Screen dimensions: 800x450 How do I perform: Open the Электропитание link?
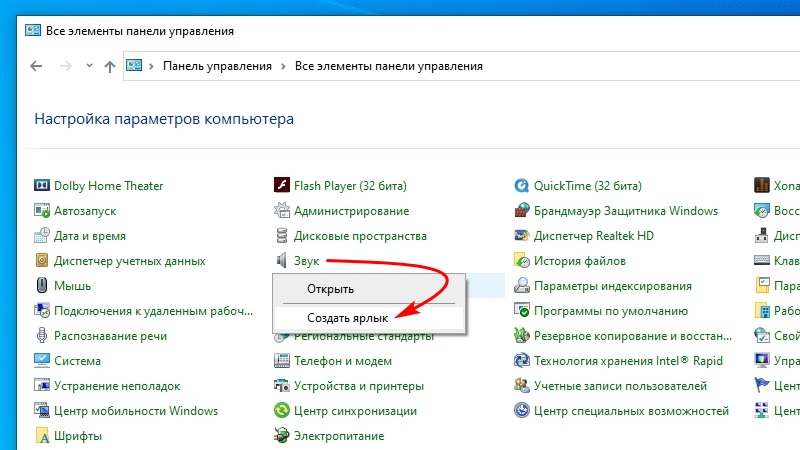coord(339,436)
